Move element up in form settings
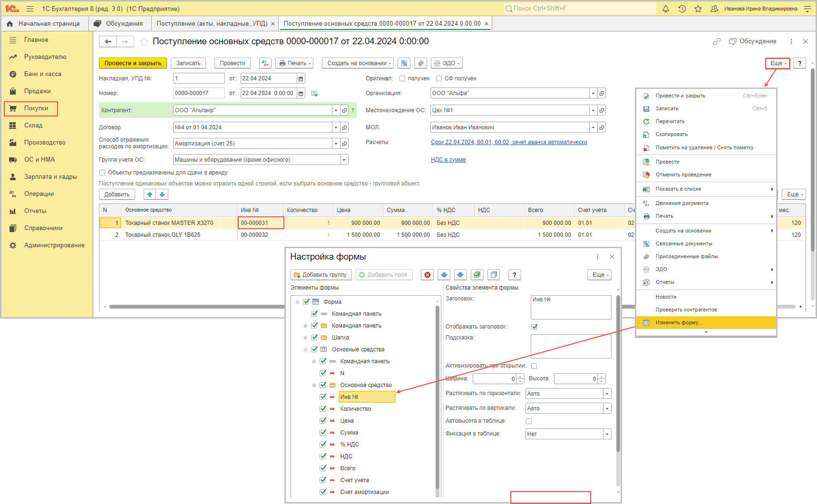This screenshot has width=817, height=504. (444, 275)
